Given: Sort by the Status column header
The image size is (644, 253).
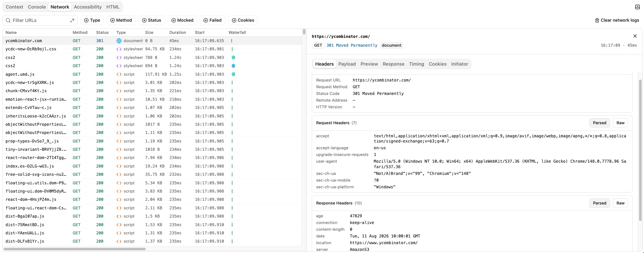Looking at the screenshot, I should click(102, 33).
